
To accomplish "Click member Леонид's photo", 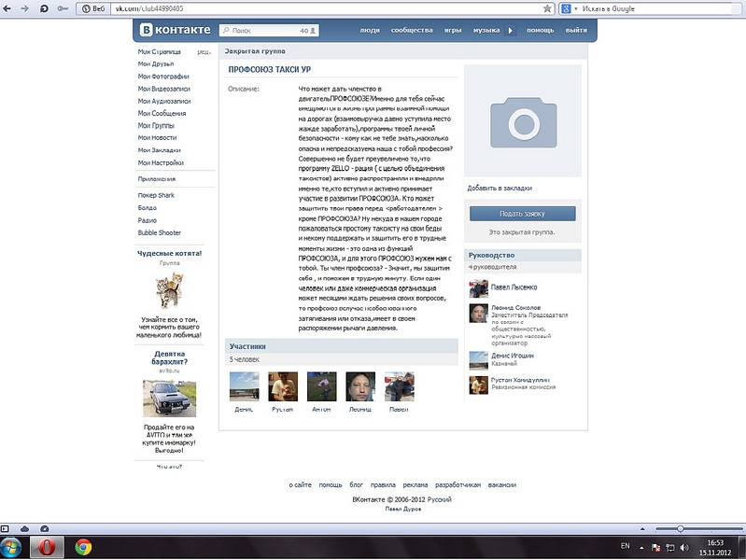I will 360,386.
